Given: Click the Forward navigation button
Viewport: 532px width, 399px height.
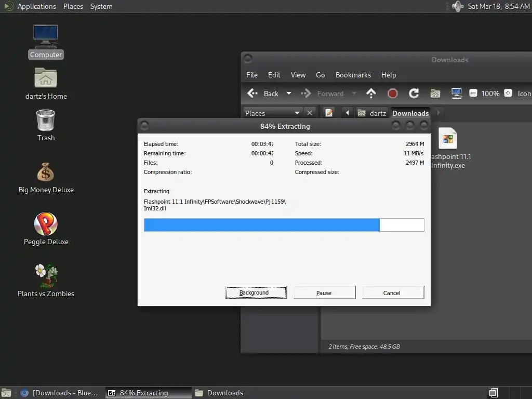Looking at the screenshot, I should (322, 94).
